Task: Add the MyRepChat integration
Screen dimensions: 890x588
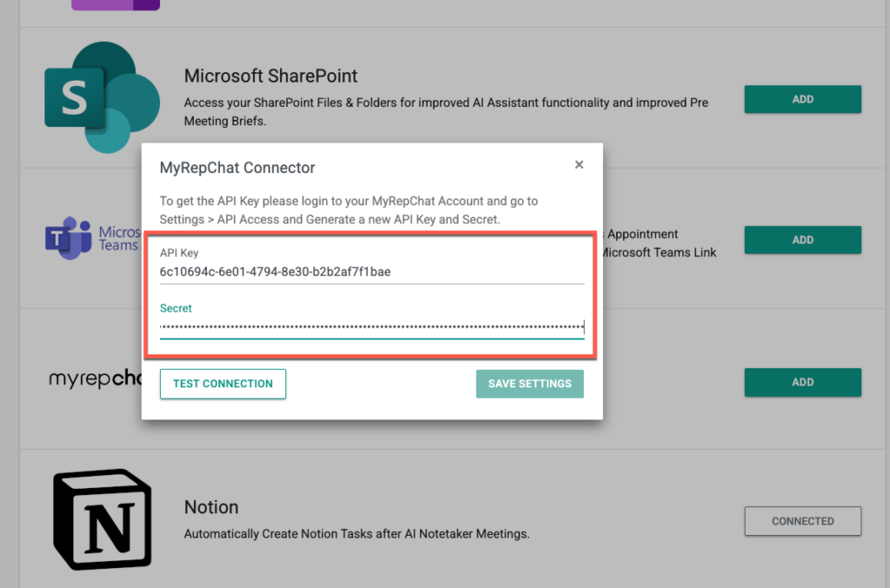Action: [802, 382]
